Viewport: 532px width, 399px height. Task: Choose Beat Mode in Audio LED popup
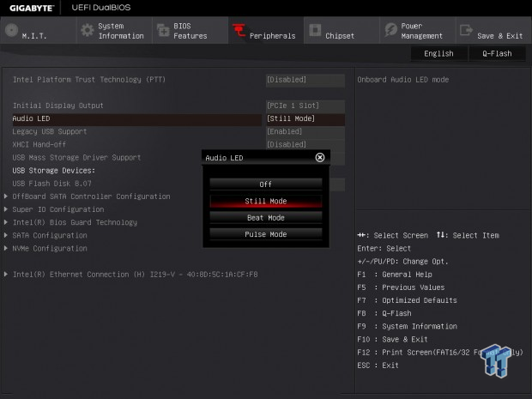tap(266, 218)
